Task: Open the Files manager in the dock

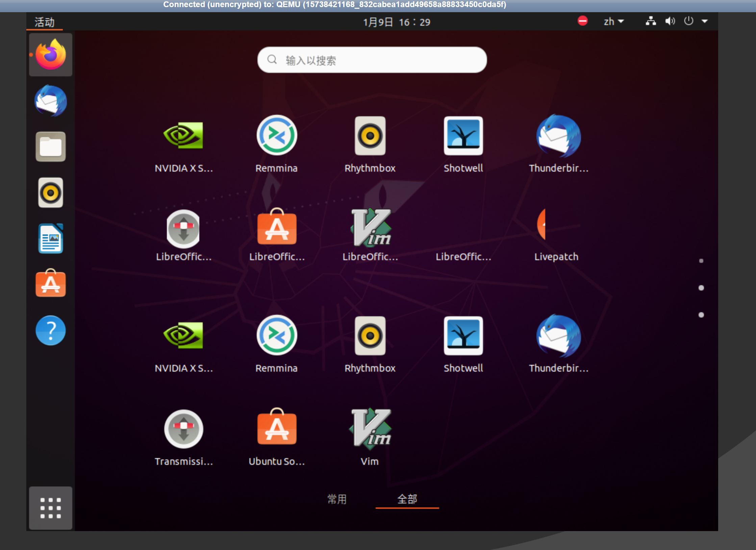Action: click(x=50, y=147)
